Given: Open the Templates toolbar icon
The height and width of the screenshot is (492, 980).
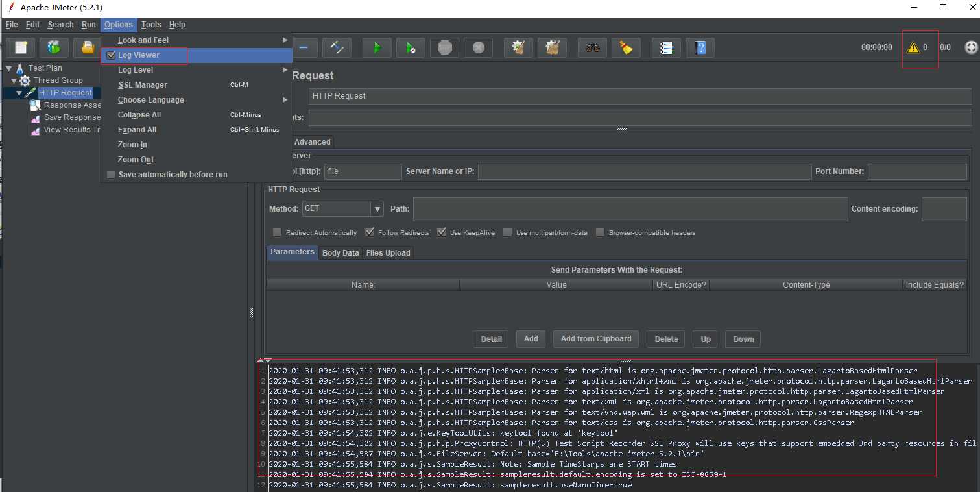Looking at the screenshot, I should pos(54,47).
